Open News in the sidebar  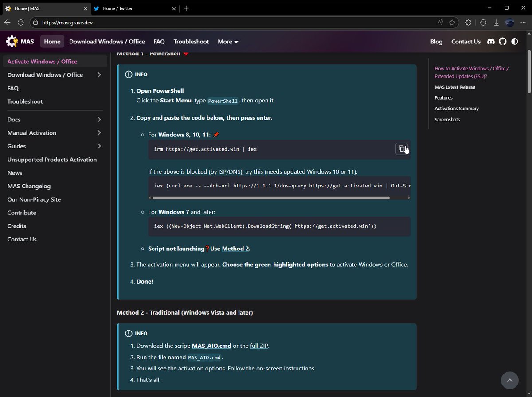pyautogui.click(x=15, y=173)
